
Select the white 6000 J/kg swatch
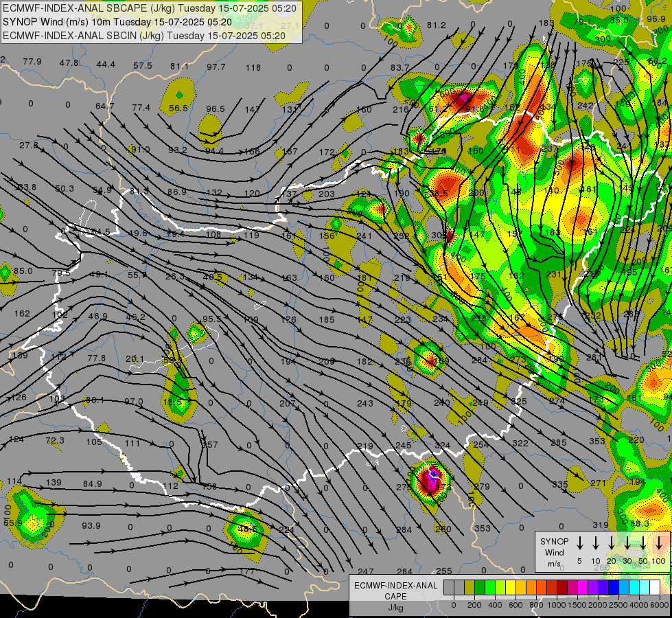tap(654, 588)
